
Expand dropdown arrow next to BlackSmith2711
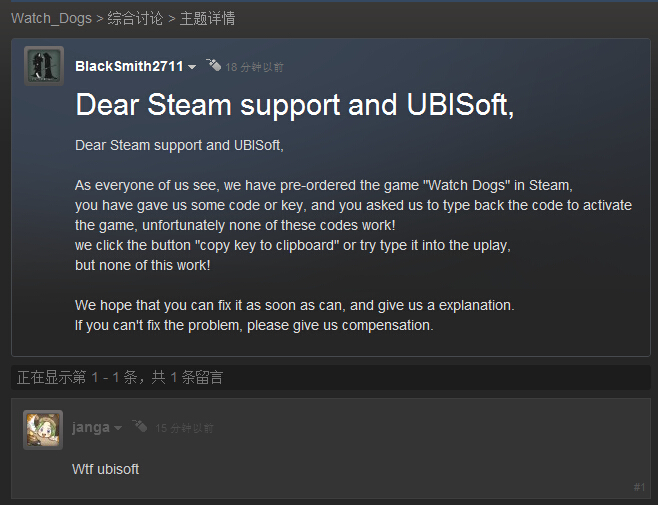[192, 67]
